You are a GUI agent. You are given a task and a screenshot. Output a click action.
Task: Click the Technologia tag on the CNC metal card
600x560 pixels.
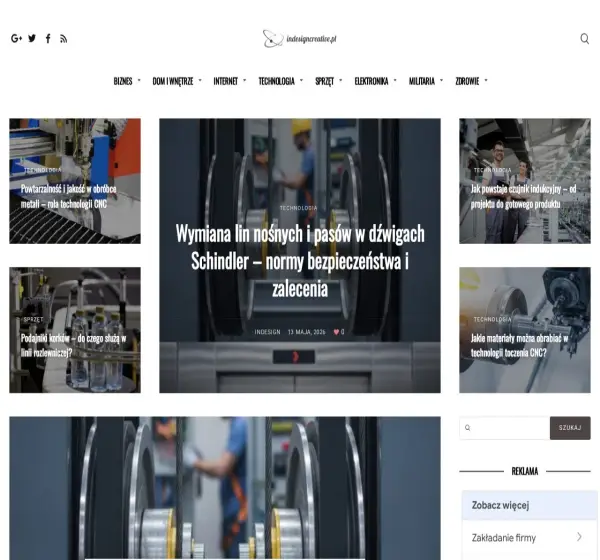[42, 170]
